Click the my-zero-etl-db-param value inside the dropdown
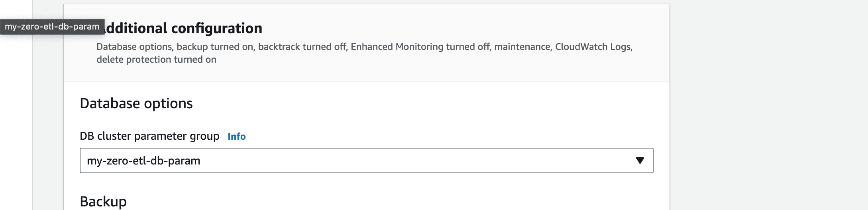 point(143,161)
